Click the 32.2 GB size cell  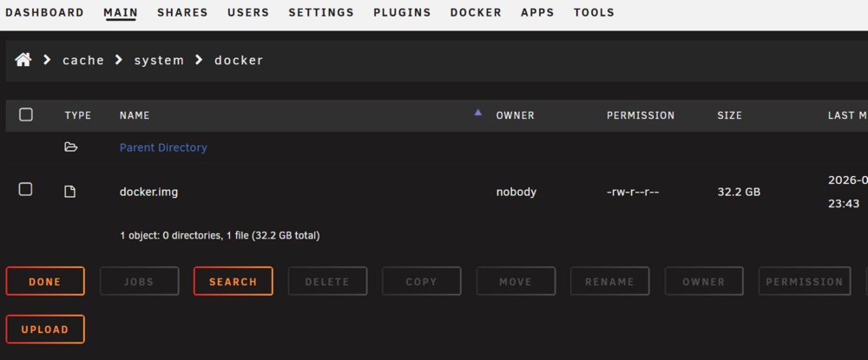tap(739, 193)
